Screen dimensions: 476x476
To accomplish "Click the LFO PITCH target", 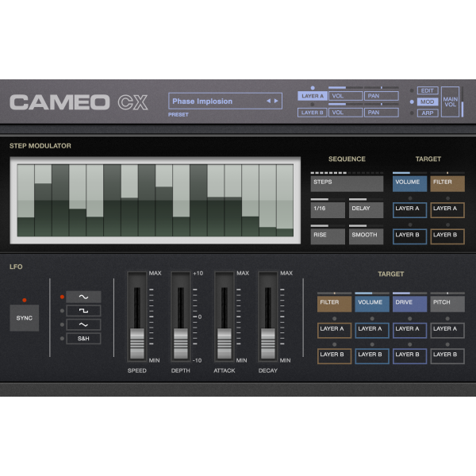I will pos(447,304).
